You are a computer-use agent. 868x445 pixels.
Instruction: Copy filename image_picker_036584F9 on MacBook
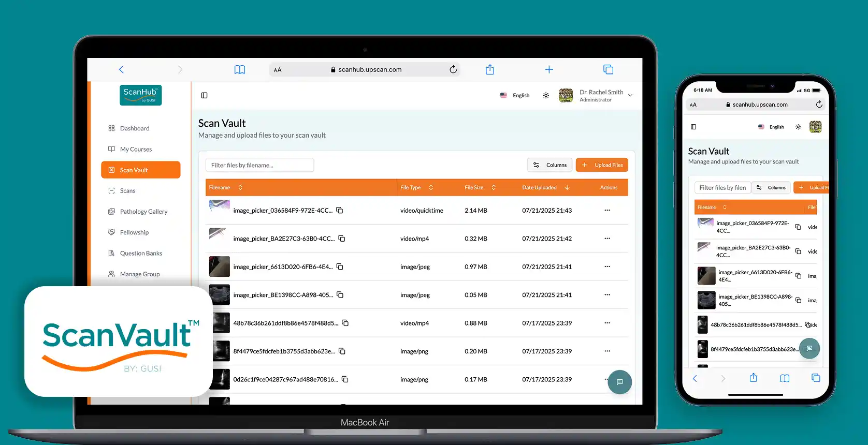tap(340, 210)
